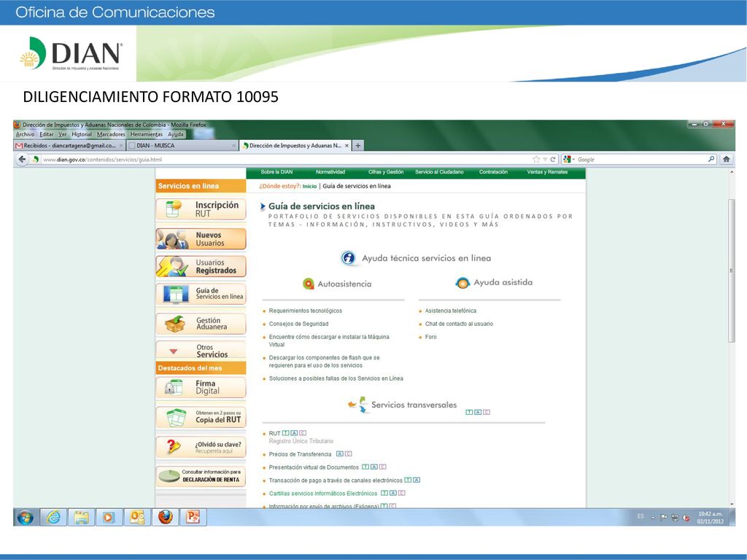Click the reload page button
The width and height of the screenshot is (747, 560).
pyautogui.click(x=553, y=160)
